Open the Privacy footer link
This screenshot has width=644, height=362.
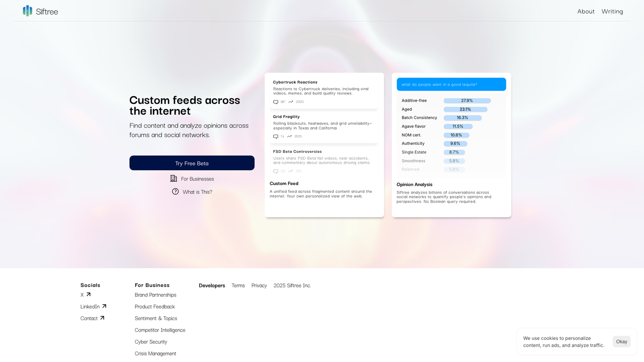259,286
